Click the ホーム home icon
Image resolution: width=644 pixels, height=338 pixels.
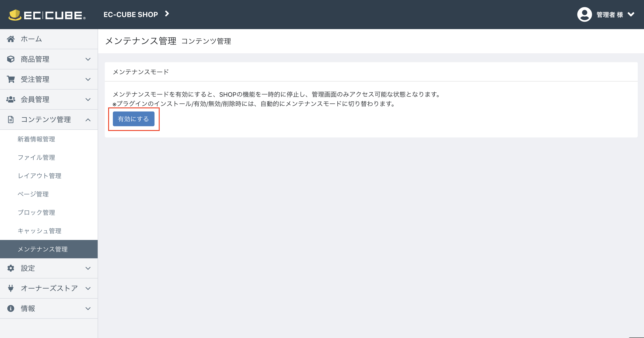(11, 39)
